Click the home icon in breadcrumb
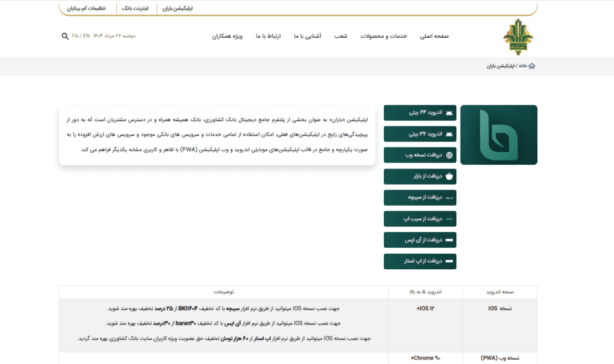Viewport: 614px width, 364px height. (532, 66)
